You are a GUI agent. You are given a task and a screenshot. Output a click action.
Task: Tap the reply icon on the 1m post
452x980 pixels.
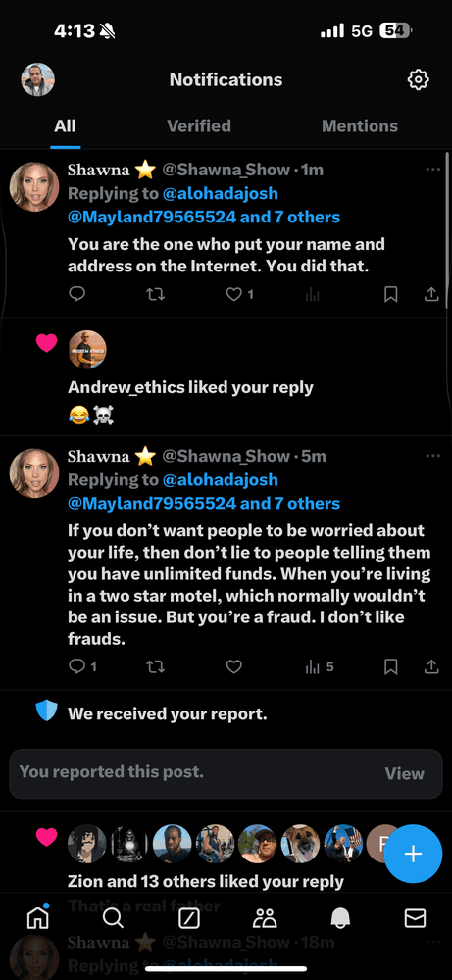click(x=76, y=294)
